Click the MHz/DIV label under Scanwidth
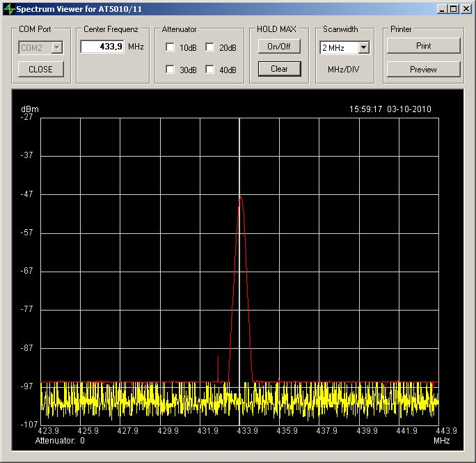This screenshot has width=476, height=463. (x=343, y=70)
